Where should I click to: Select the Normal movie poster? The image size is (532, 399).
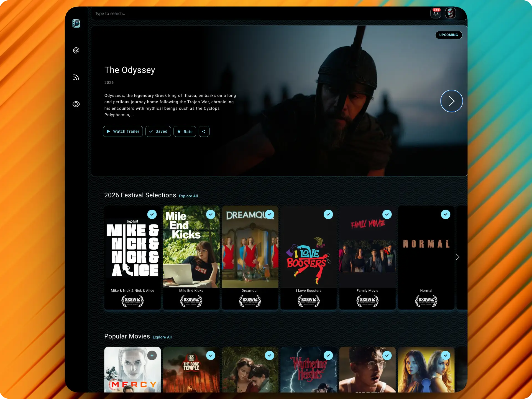426,247
